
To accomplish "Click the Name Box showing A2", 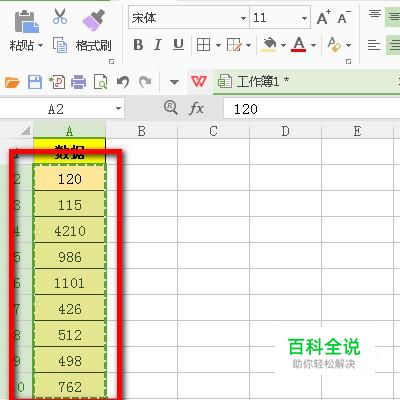I will (56, 109).
